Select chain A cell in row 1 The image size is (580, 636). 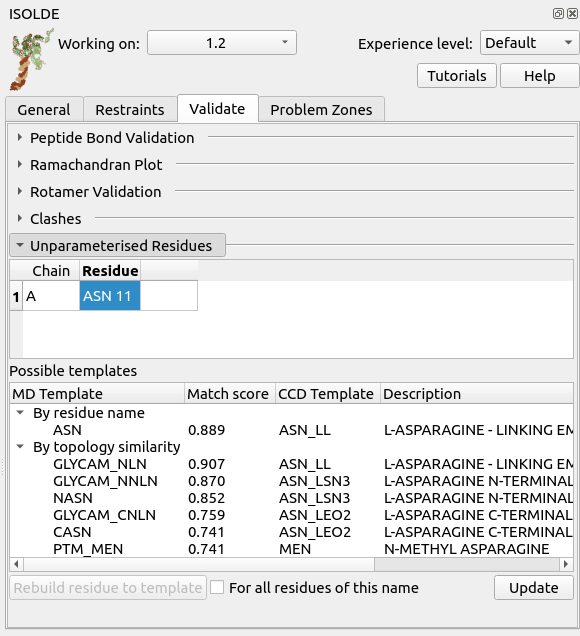click(x=51, y=296)
